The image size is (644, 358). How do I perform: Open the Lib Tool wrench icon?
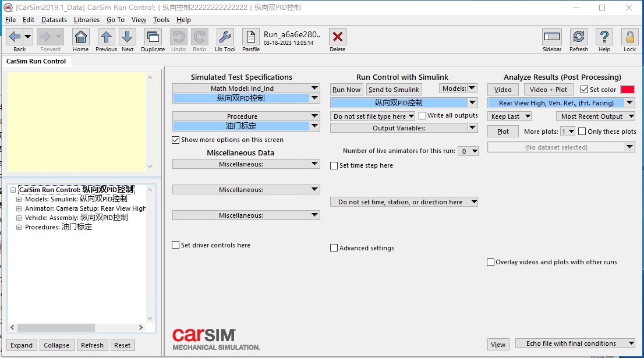point(225,37)
